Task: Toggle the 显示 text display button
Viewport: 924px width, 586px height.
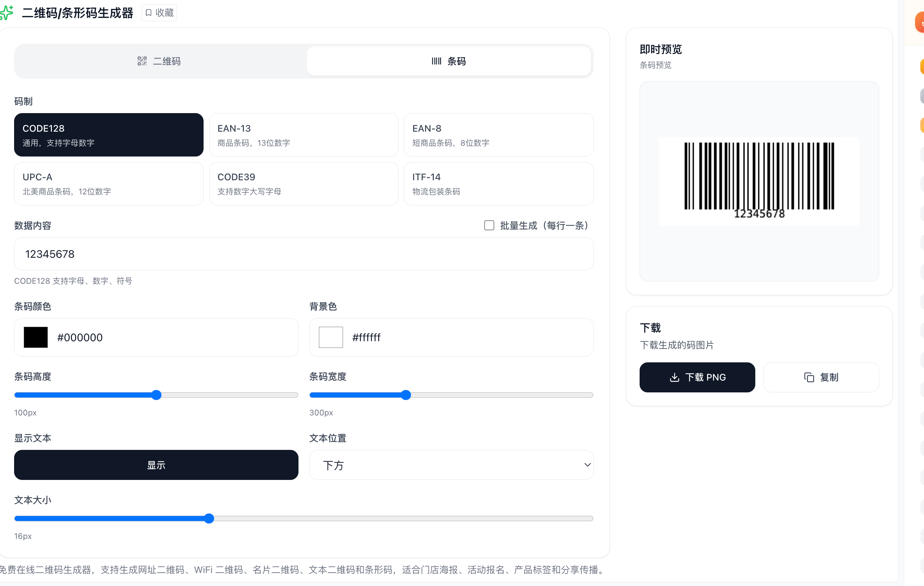Action: 156,465
